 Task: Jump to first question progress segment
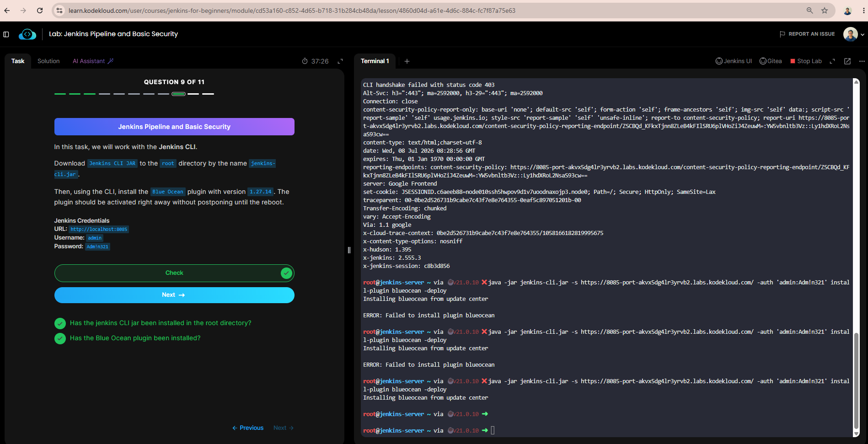(x=60, y=94)
